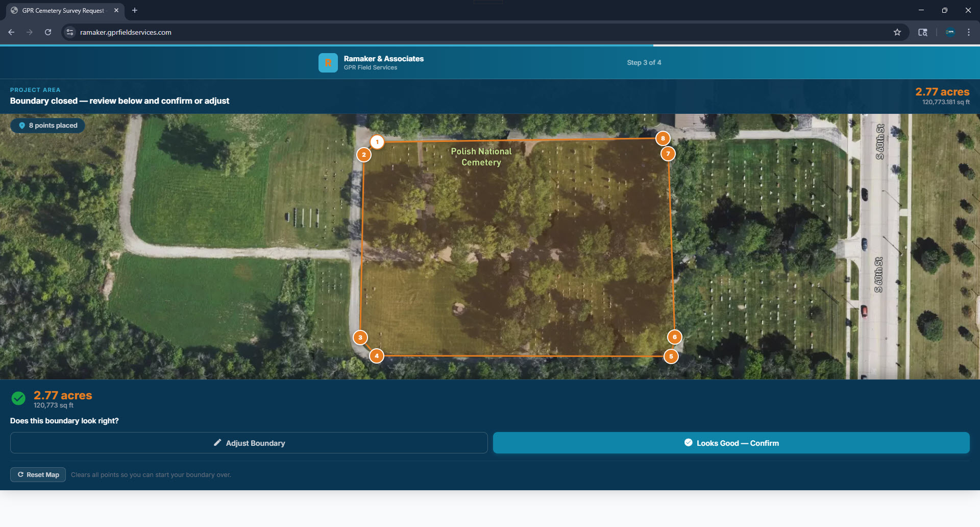Go back to previous page
Image resolution: width=980 pixels, height=527 pixels.
(x=11, y=32)
